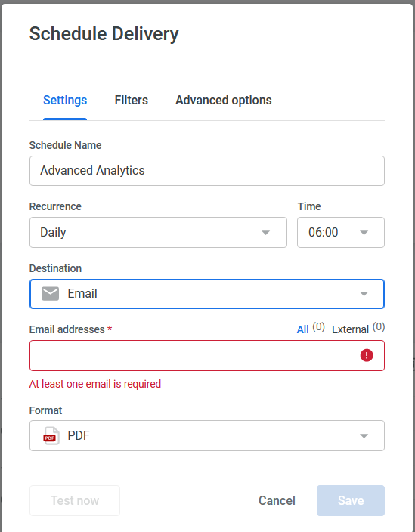Click the Time label
Screen dimensions: 415x532
tap(309, 206)
